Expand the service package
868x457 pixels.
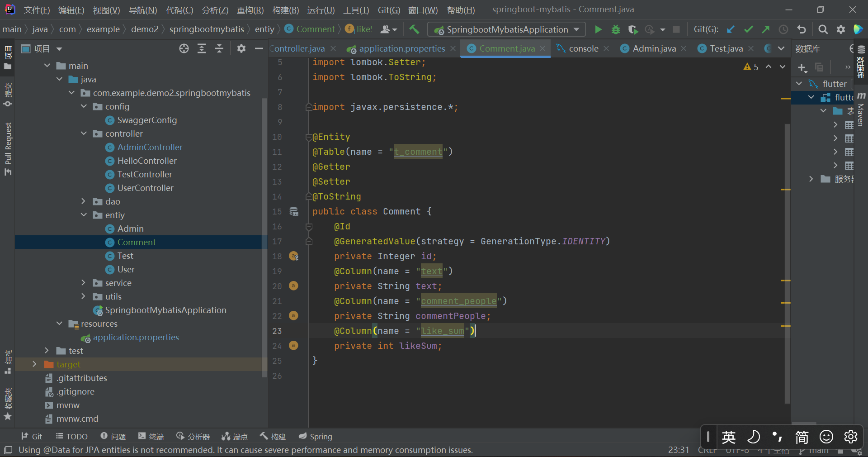tap(83, 283)
